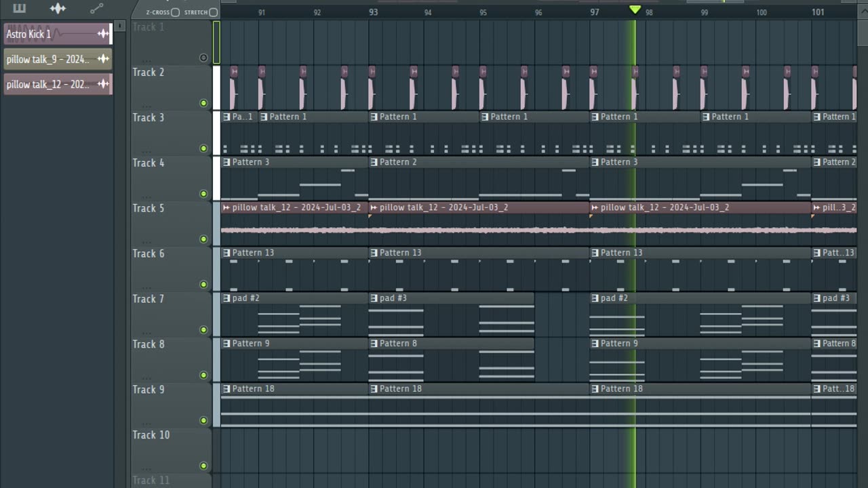Show audio clips in the picker panel
Viewport: 868px width, 488px height.
click(x=58, y=8)
